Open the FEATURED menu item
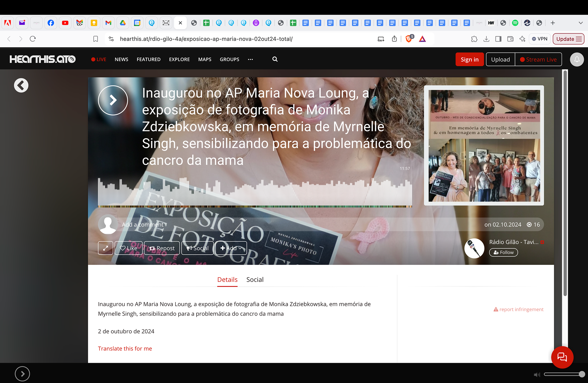Image resolution: width=588 pixels, height=383 pixels. [149, 59]
